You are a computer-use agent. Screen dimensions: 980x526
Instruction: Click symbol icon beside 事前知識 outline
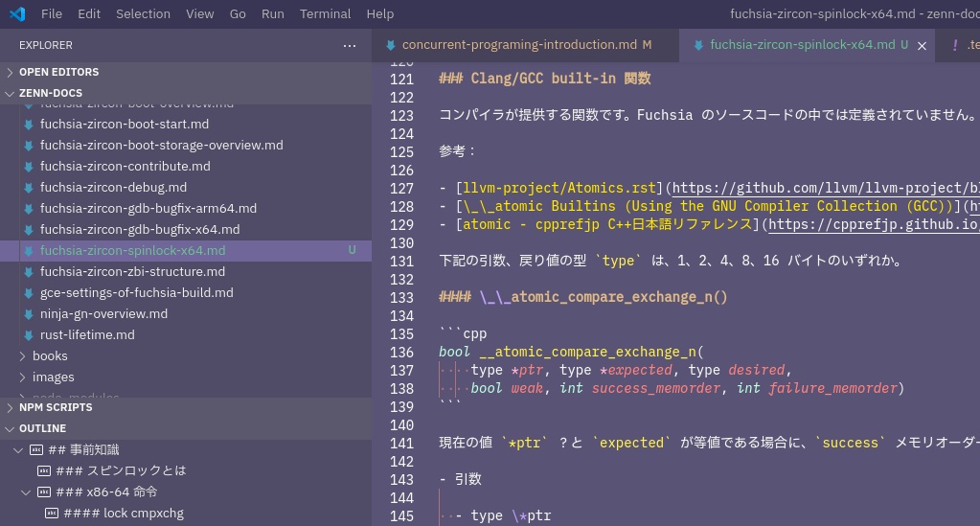(36, 449)
